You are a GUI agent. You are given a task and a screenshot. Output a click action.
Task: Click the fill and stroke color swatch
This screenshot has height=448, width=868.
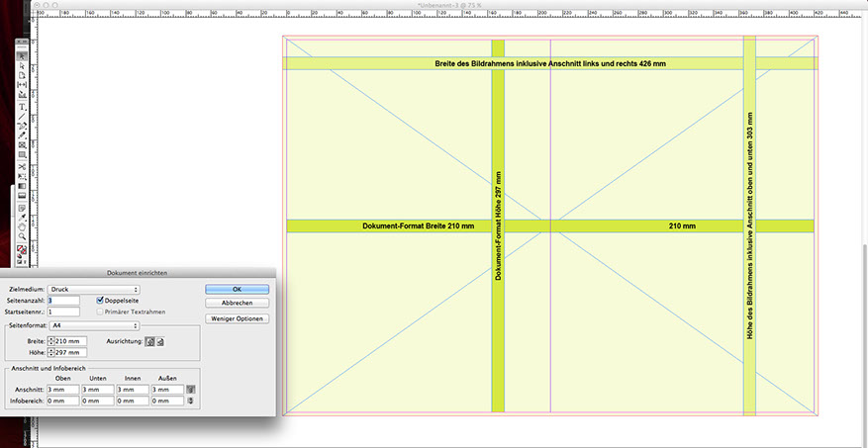(22, 250)
